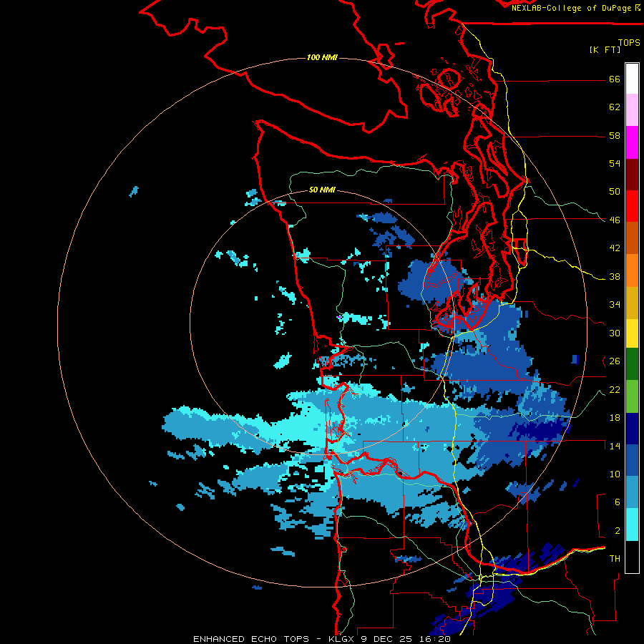Click the legend value "6"
The image size is (644, 644).
[x=618, y=502]
